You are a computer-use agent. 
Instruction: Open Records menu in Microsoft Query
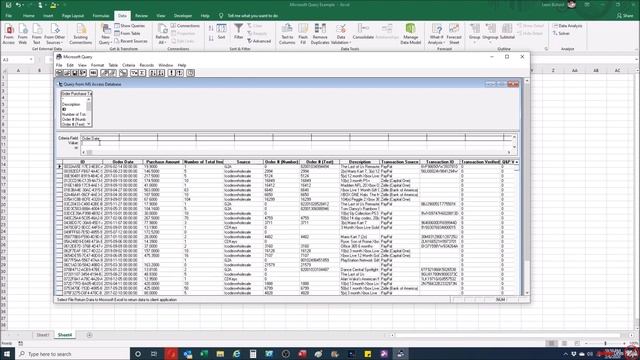tap(147, 65)
